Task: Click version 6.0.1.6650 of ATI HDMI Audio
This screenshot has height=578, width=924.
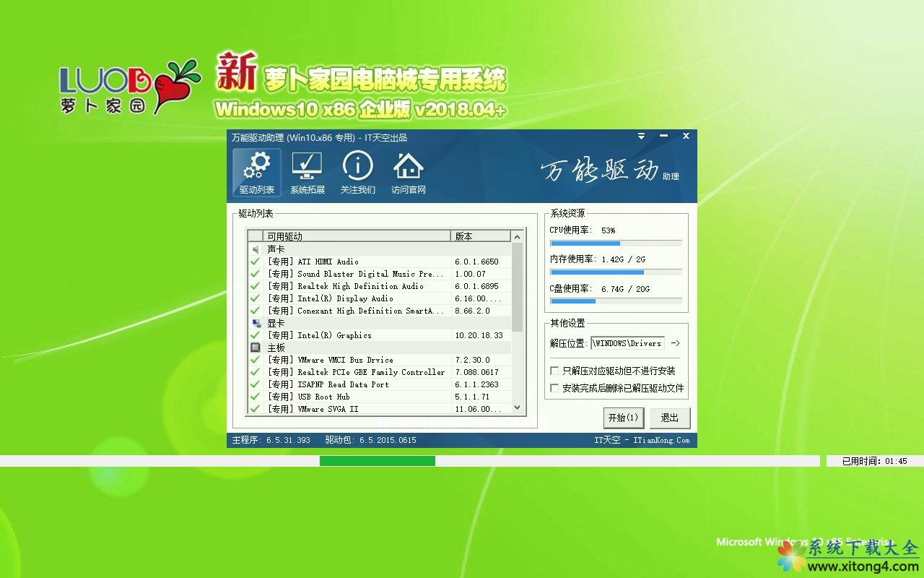Action: point(476,262)
